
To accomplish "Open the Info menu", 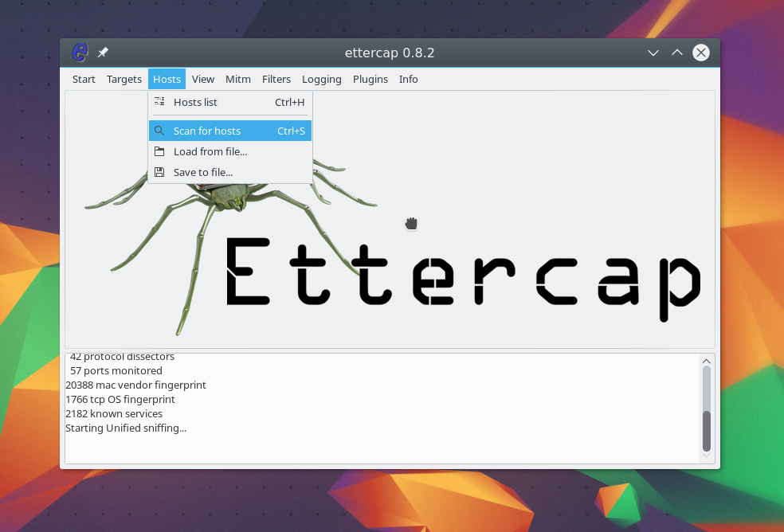I will click(409, 79).
